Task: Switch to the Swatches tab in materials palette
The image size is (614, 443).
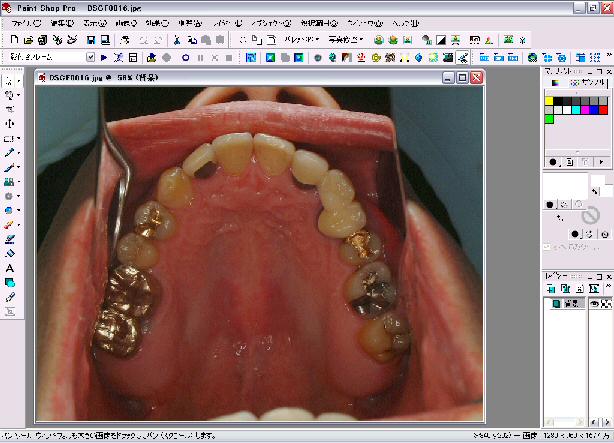Action: click(x=587, y=83)
